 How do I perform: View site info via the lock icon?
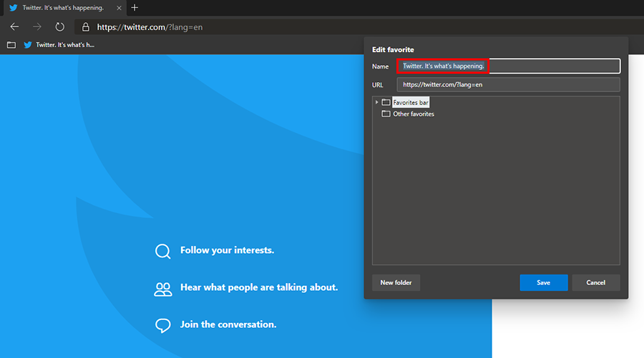(x=85, y=27)
